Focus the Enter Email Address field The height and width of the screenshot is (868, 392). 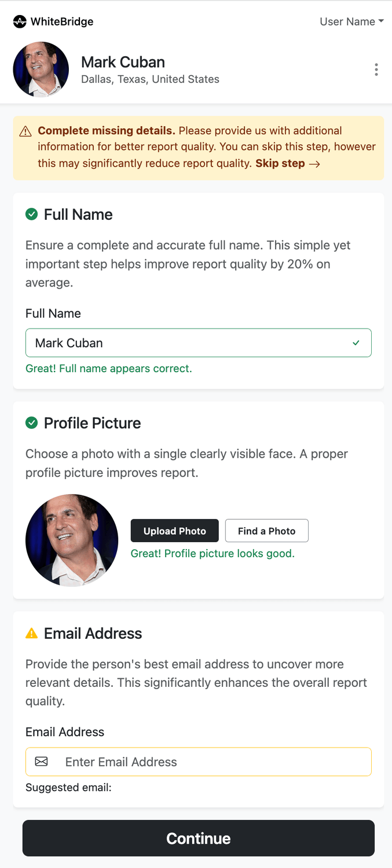pos(199,762)
